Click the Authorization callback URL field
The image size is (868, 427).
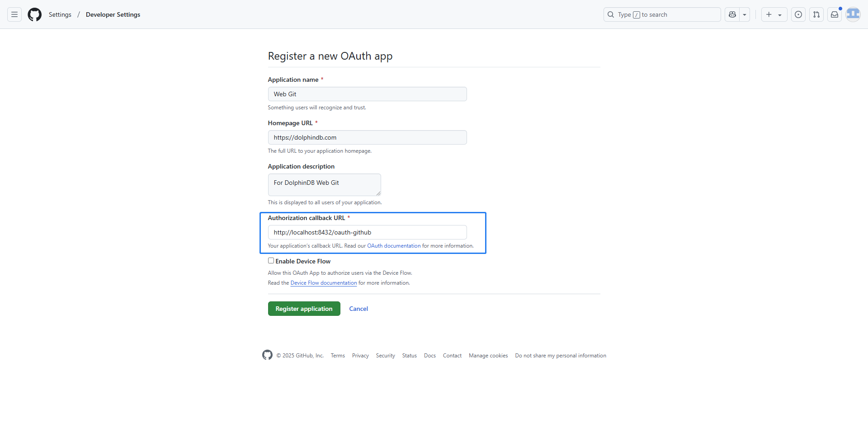point(367,232)
